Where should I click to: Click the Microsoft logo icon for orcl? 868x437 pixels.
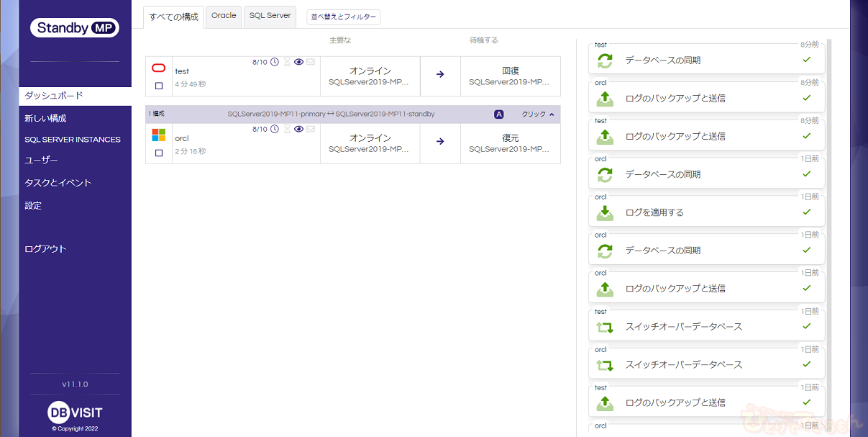(159, 135)
